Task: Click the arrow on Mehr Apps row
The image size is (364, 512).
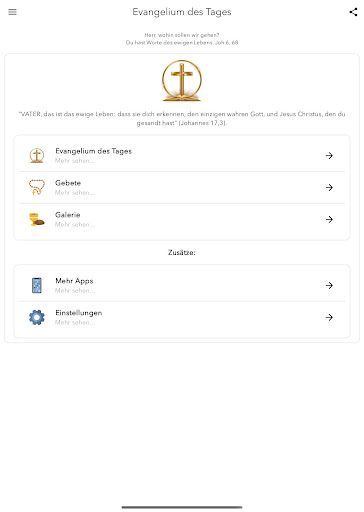Action: point(329,285)
